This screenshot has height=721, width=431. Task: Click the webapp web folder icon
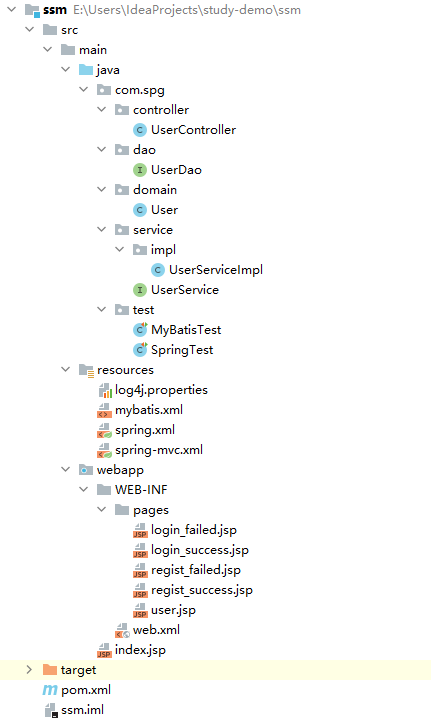point(86,470)
